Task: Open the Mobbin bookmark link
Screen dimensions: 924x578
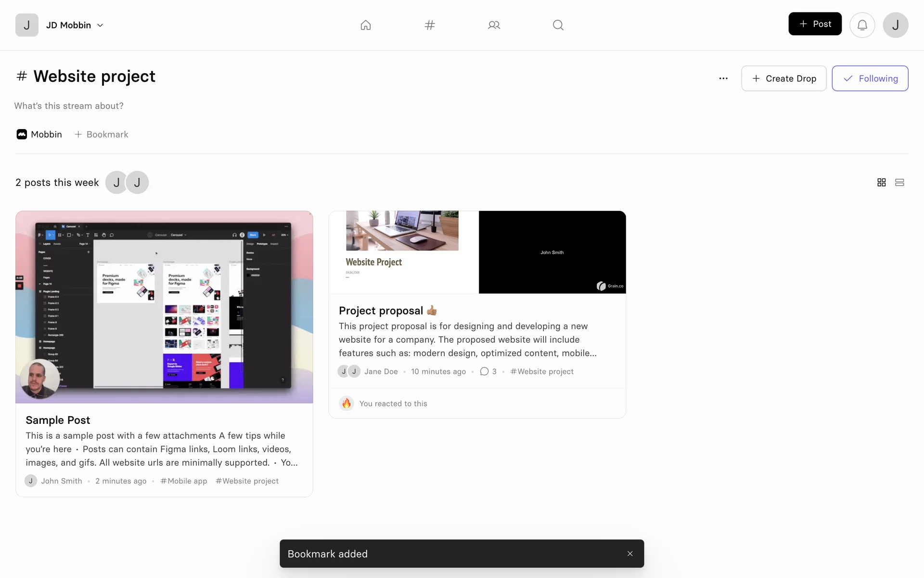Action: [39, 134]
